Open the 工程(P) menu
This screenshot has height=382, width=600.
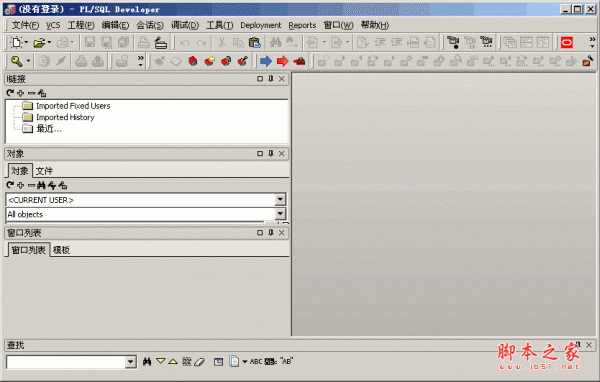click(x=81, y=25)
